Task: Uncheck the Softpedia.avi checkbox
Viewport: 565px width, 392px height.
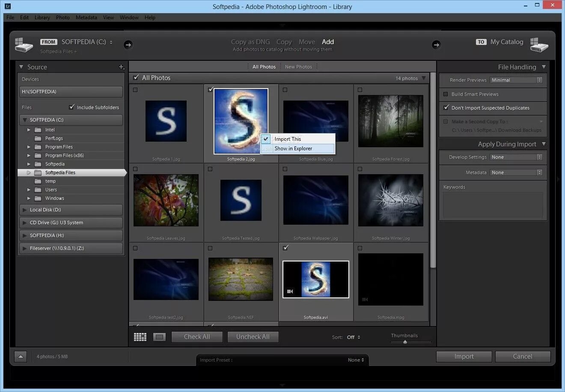Action: [x=285, y=248]
